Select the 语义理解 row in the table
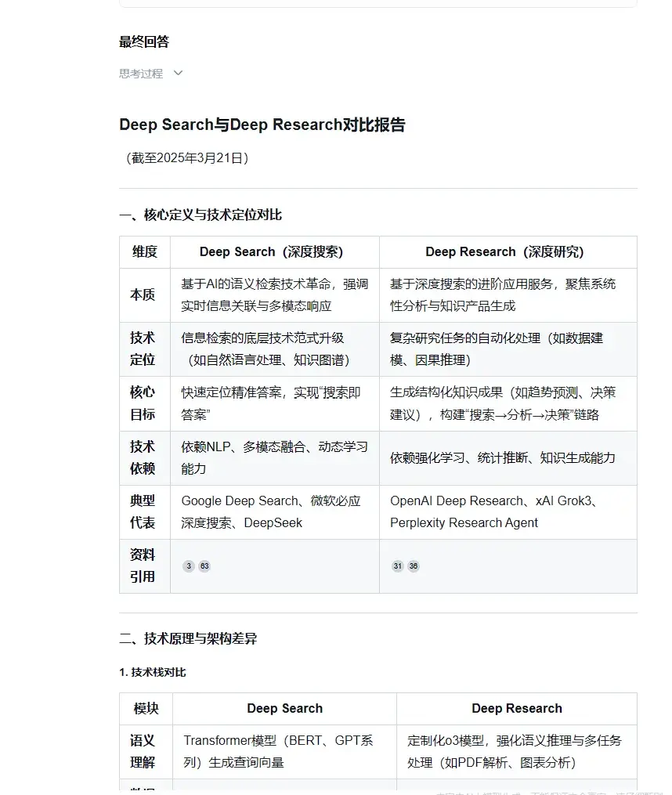 click(144, 751)
